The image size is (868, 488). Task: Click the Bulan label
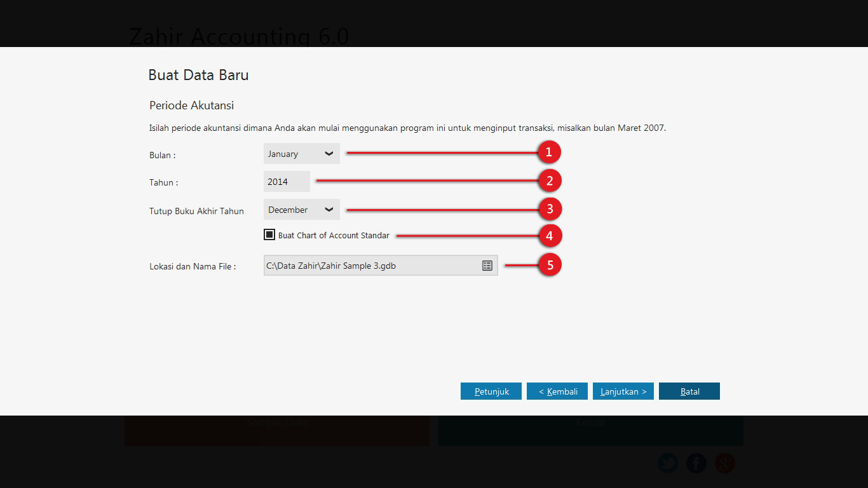162,155
